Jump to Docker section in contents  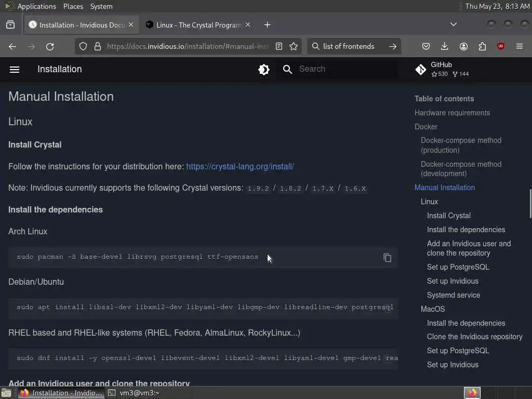[x=426, y=127]
